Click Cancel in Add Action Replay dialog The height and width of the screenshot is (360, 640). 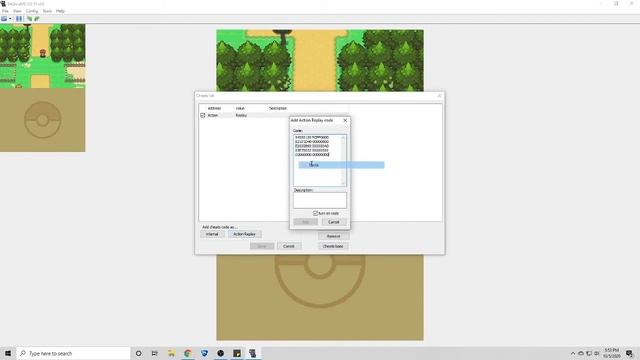point(333,222)
